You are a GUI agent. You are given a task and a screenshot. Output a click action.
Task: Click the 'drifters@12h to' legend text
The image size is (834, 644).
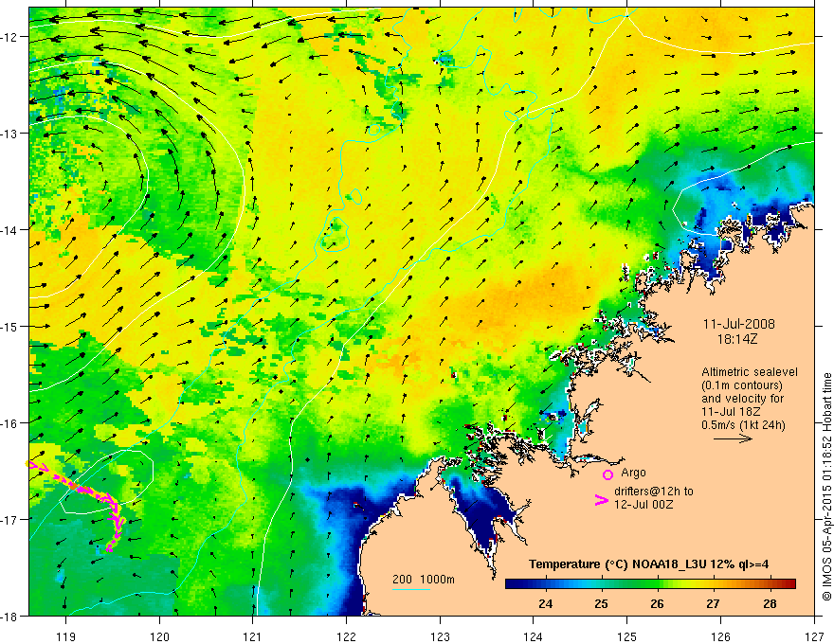654,492
